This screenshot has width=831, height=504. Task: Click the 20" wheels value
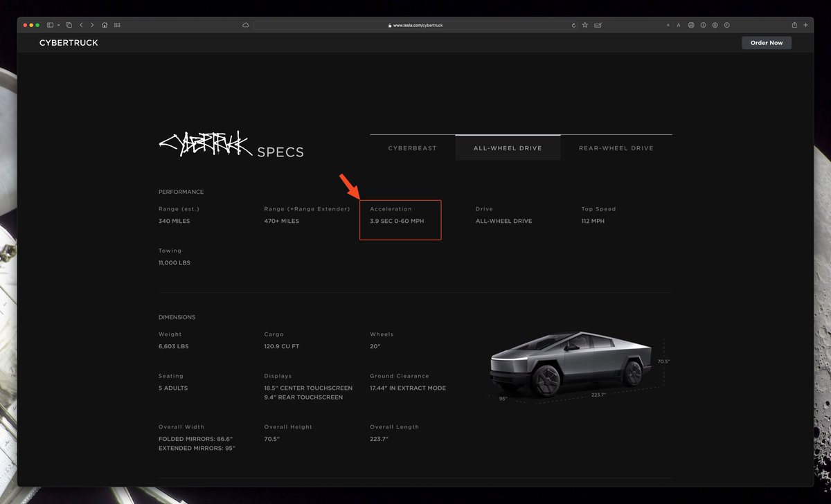(x=375, y=346)
